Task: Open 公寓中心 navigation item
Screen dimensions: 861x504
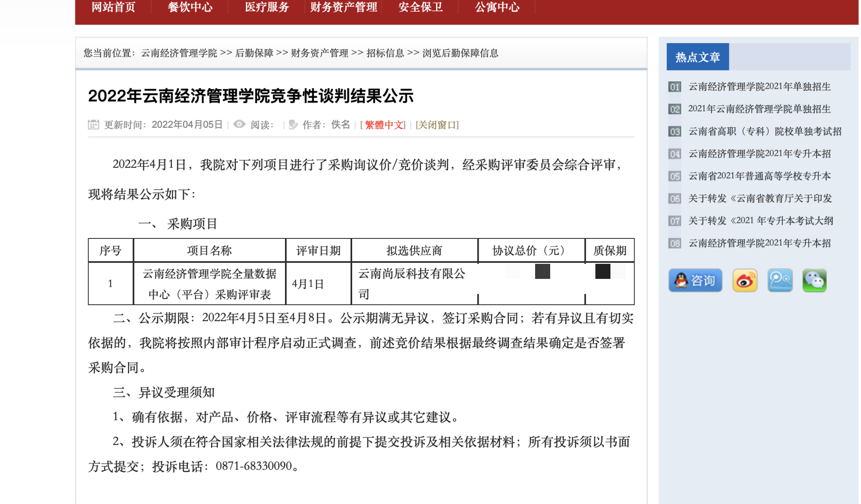Action: point(497,7)
